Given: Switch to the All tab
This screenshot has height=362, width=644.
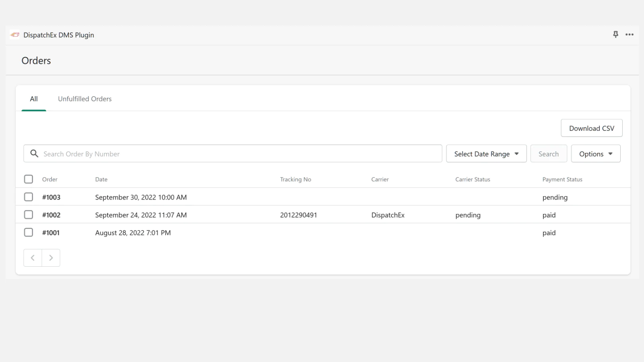Looking at the screenshot, I should (x=34, y=99).
